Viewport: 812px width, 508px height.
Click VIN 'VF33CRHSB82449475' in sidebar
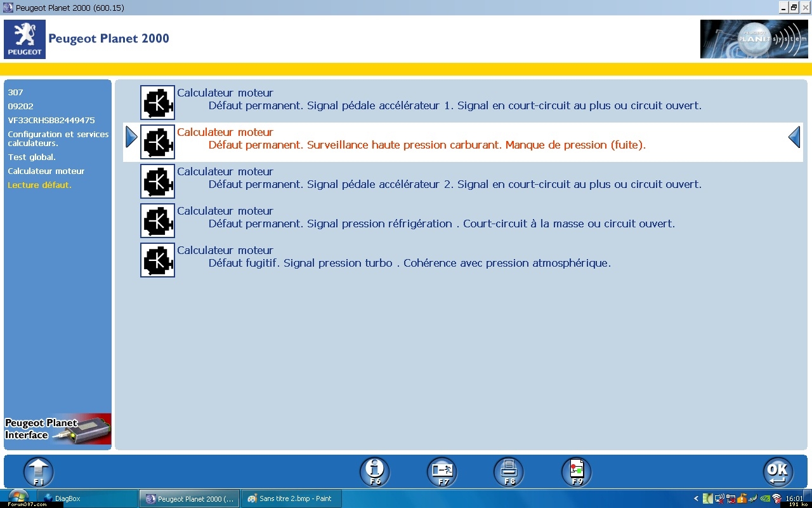(51, 120)
